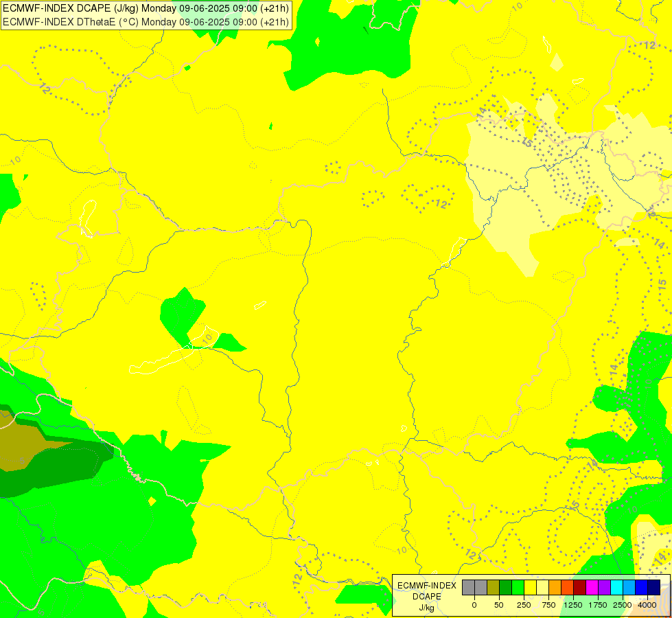Click the legend label DCAPE
The image size is (672, 618).
tap(427, 597)
